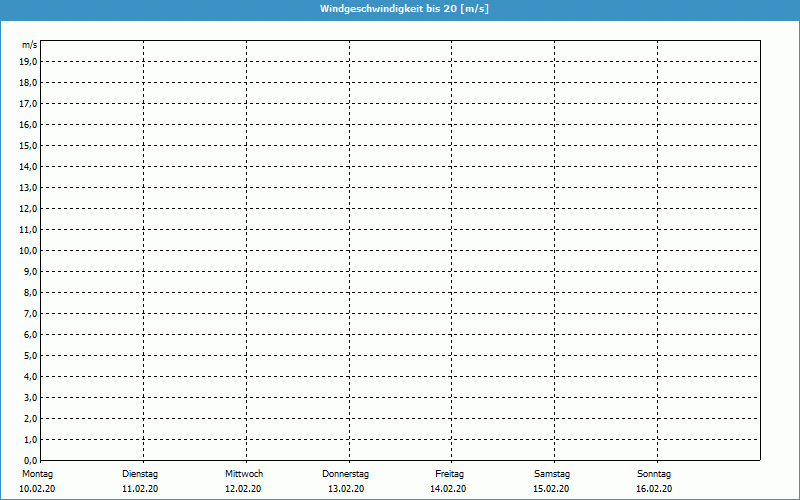Select the 'Sonntag' day label
This screenshot has width=800, height=500.
pyautogui.click(x=654, y=474)
